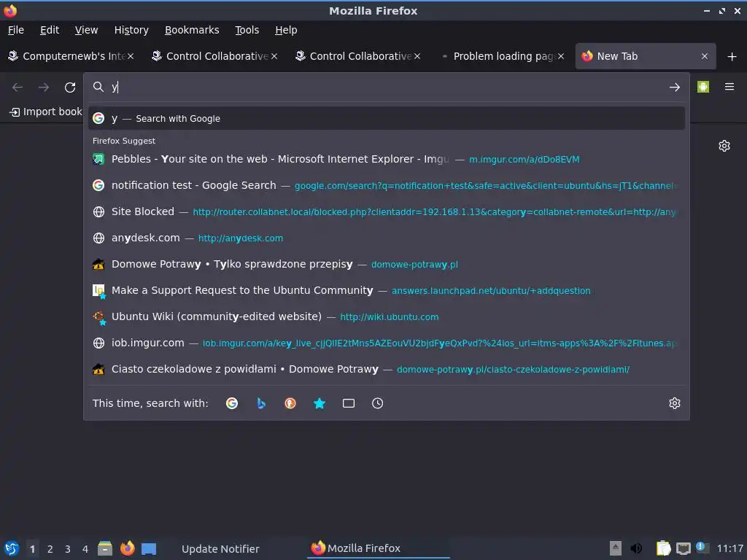Close the New Tab tab
Image resolution: width=747 pixels, height=560 pixels.
pyautogui.click(x=705, y=56)
